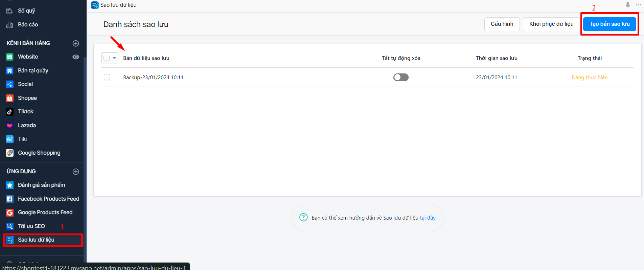Click backup time 23/01/2024 10:11 cell
This screenshot has height=270, width=644.
point(497,77)
